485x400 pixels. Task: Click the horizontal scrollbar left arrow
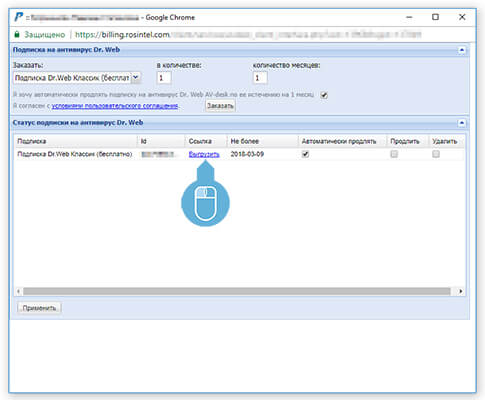tap(18, 291)
